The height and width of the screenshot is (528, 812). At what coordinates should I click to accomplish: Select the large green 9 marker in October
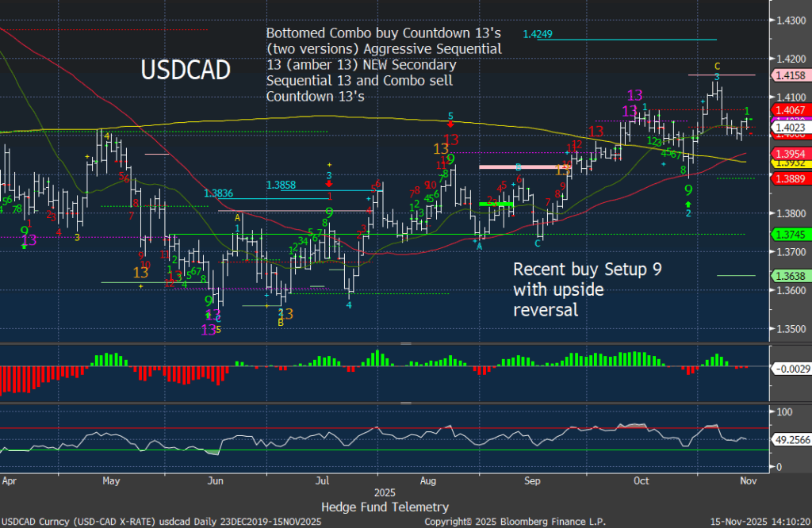click(x=688, y=190)
